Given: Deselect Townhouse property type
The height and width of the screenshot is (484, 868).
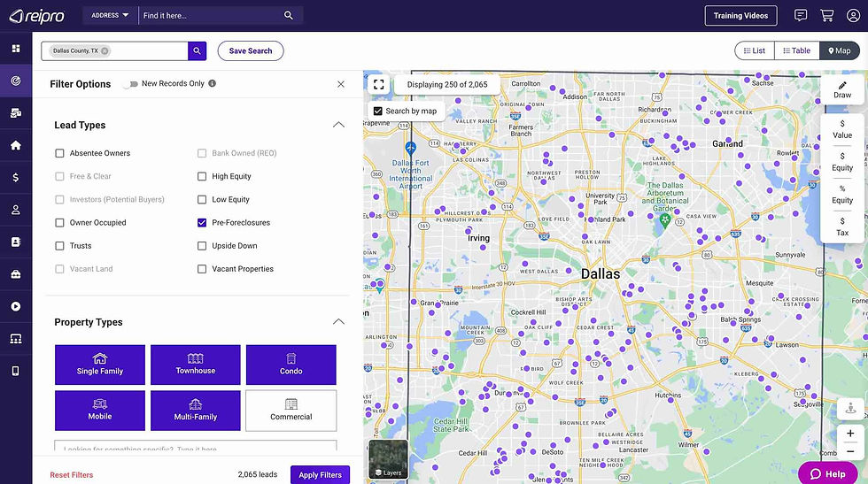Looking at the screenshot, I should [196, 365].
